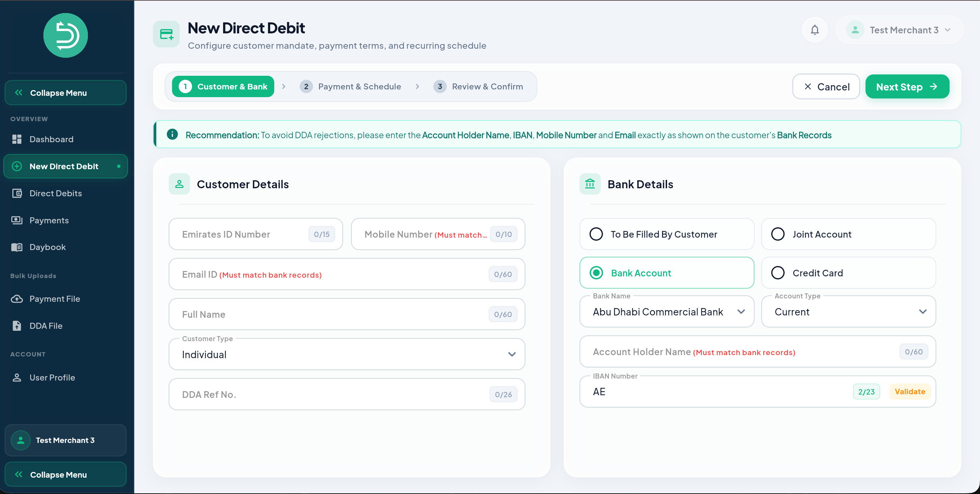The width and height of the screenshot is (980, 494).
Task: Click the Payments cash icon
Action: click(x=17, y=220)
